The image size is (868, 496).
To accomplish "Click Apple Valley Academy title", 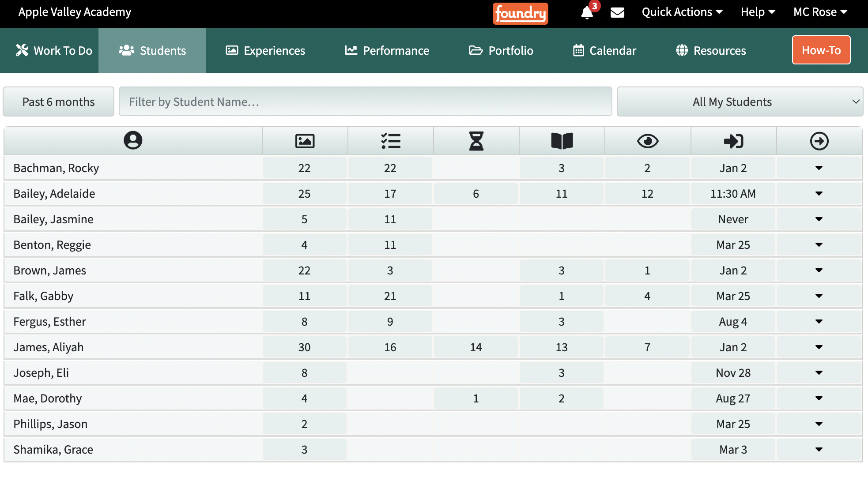I will tap(75, 12).
